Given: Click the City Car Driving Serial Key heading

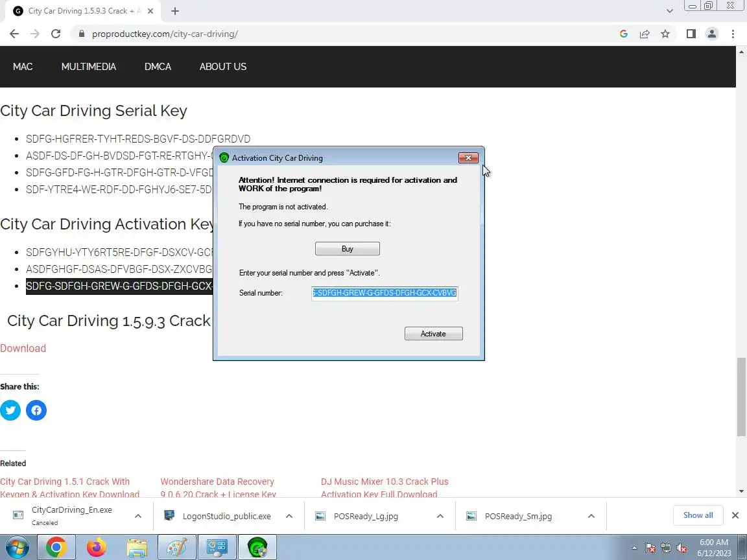Looking at the screenshot, I should tap(93, 110).
